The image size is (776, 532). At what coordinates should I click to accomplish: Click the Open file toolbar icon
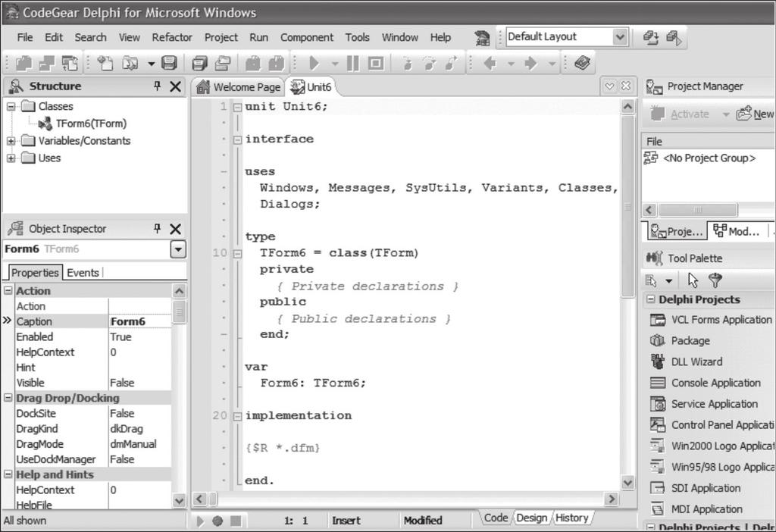point(130,64)
